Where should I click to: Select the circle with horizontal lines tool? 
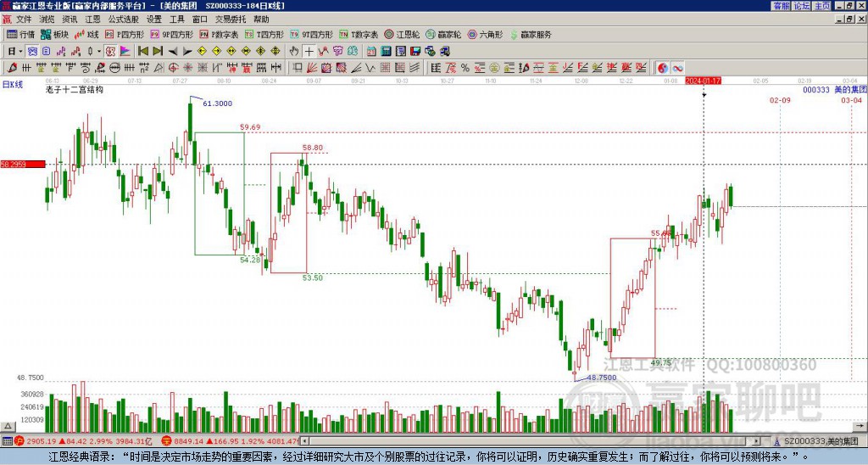(114, 68)
